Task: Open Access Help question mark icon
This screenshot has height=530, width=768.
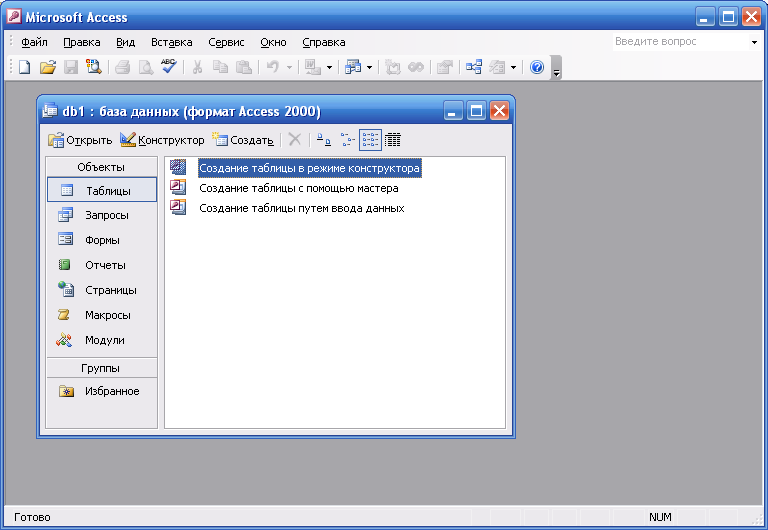Action: click(537, 67)
